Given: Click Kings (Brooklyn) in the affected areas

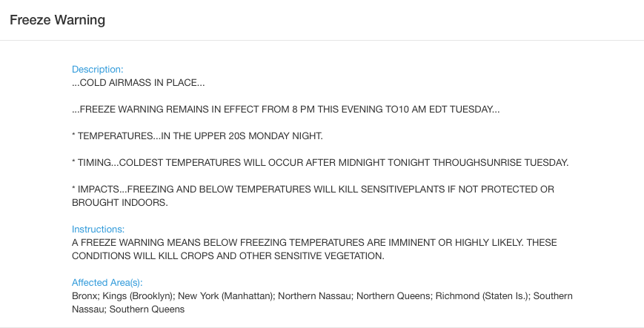Looking at the screenshot, I should click(x=139, y=296).
